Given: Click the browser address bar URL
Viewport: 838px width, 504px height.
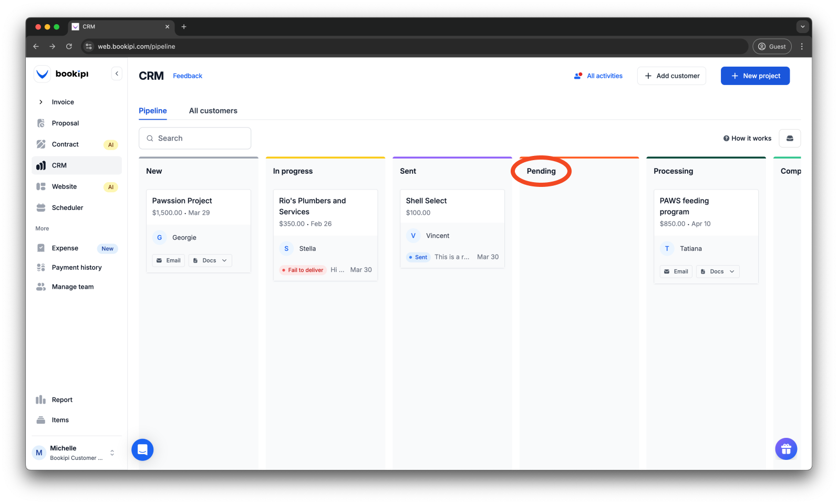Looking at the screenshot, I should [x=137, y=46].
